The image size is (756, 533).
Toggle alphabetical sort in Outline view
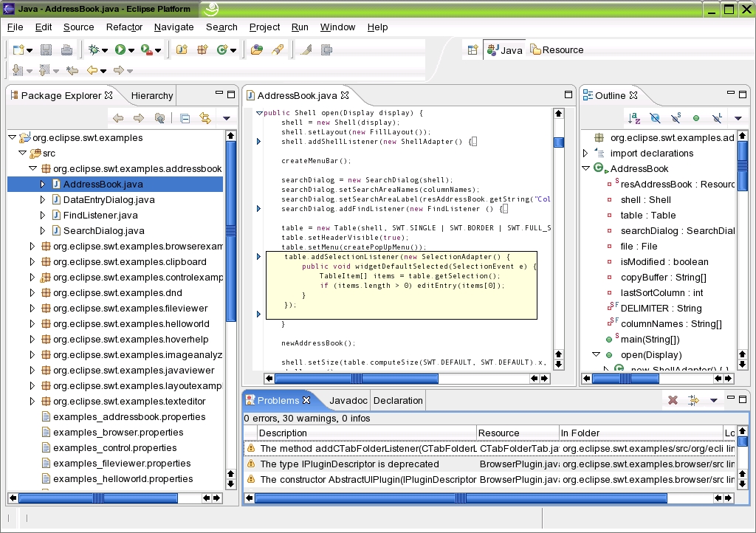634,118
